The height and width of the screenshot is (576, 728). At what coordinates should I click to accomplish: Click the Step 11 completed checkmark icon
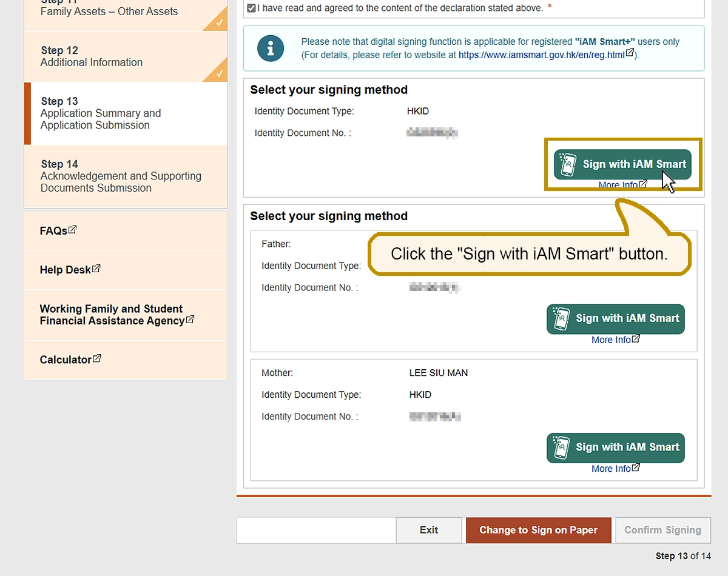(219, 22)
